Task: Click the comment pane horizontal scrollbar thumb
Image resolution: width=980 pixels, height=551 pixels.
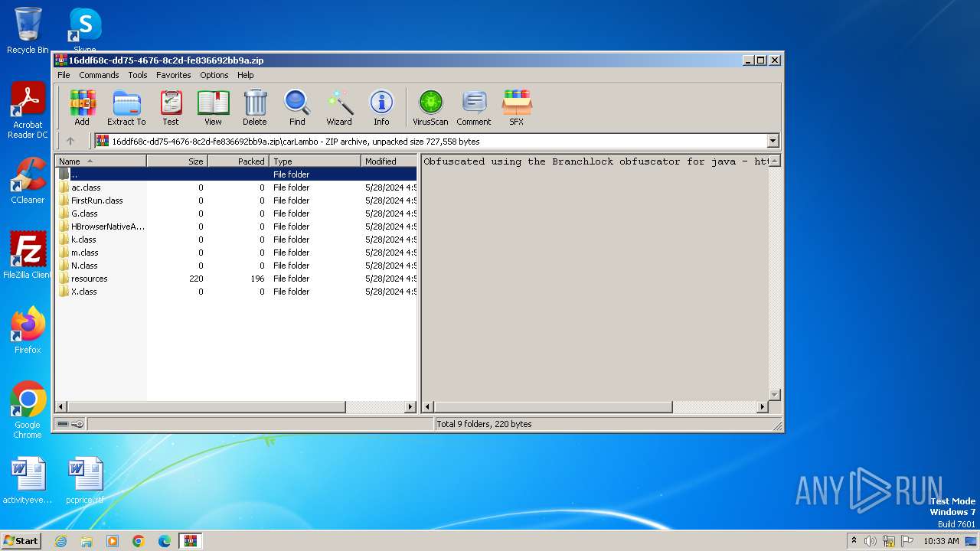Action: (554, 407)
